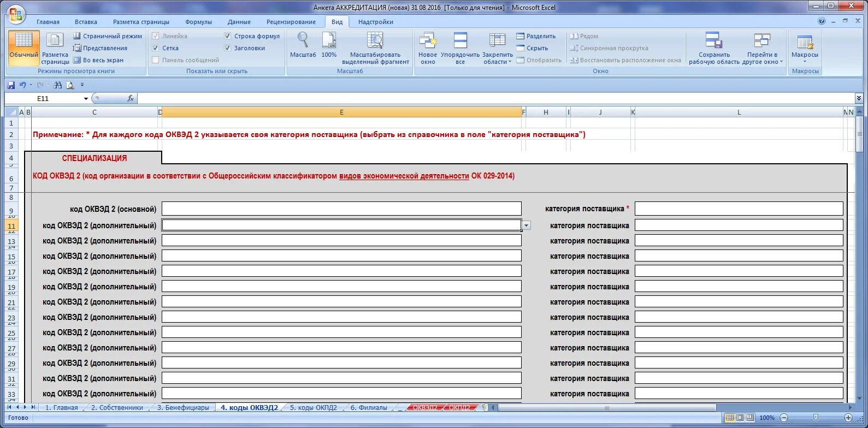This screenshot has height=428, width=868.
Task: Select column E header
Action: (x=341, y=112)
